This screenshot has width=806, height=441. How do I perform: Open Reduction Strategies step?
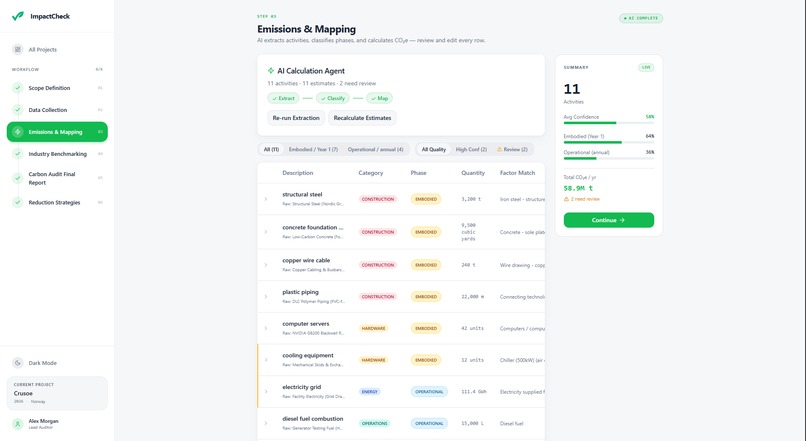click(x=57, y=202)
